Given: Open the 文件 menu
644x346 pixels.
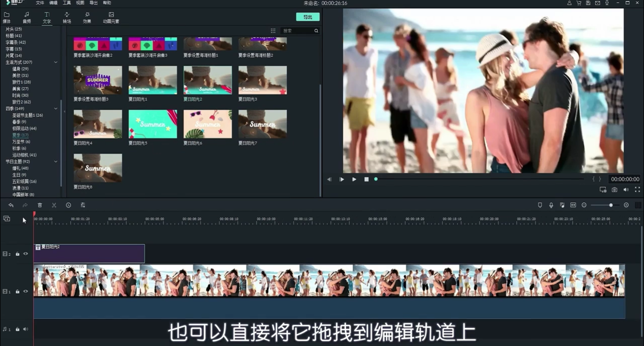Looking at the screenshot, I should (40, 3).
